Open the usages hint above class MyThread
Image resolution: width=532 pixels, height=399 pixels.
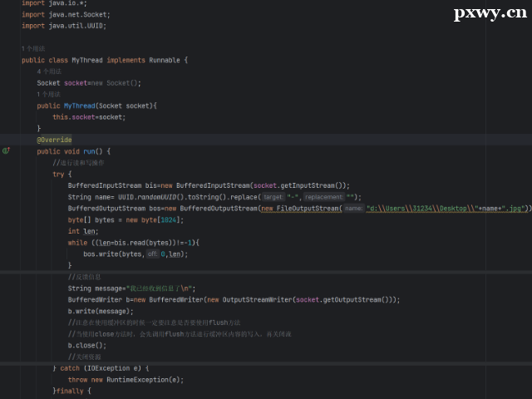33,49
